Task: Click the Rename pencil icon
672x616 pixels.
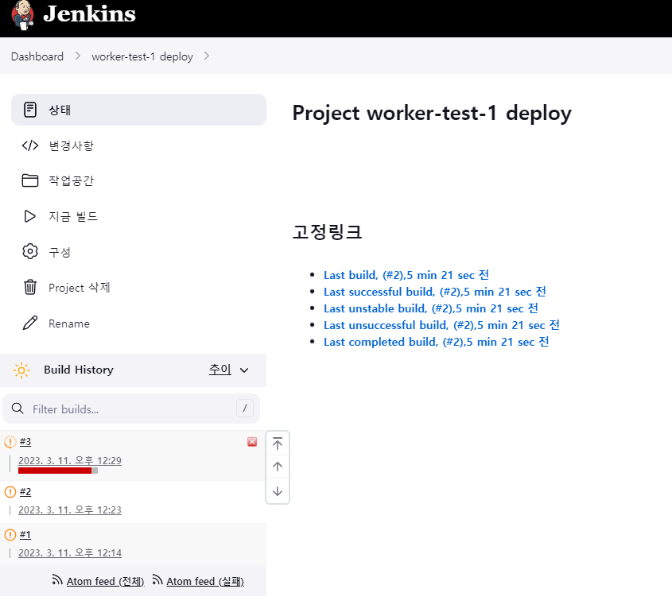Action: [x=30, y=323]
